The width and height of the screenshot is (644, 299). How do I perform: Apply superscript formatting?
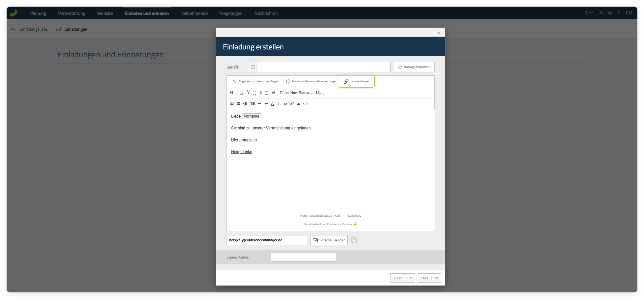click(292, 103)
